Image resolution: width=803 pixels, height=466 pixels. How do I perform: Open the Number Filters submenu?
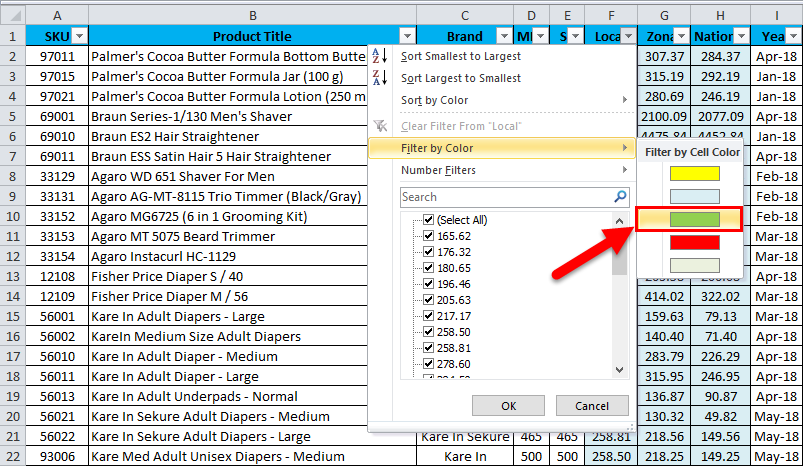(x=502, y=170)
